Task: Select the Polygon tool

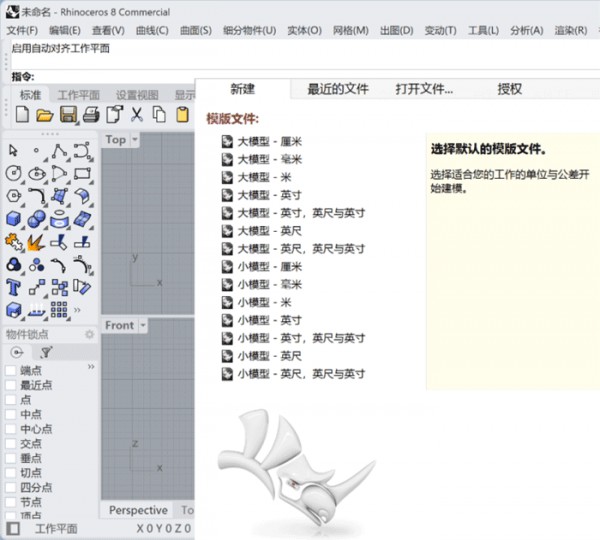Action: tap(14, 196)
